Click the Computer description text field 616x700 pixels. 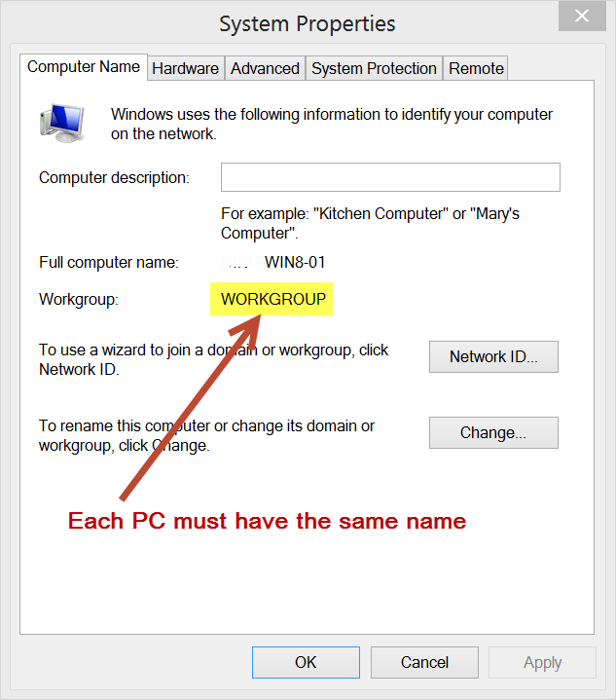click(x=390, y=177)
